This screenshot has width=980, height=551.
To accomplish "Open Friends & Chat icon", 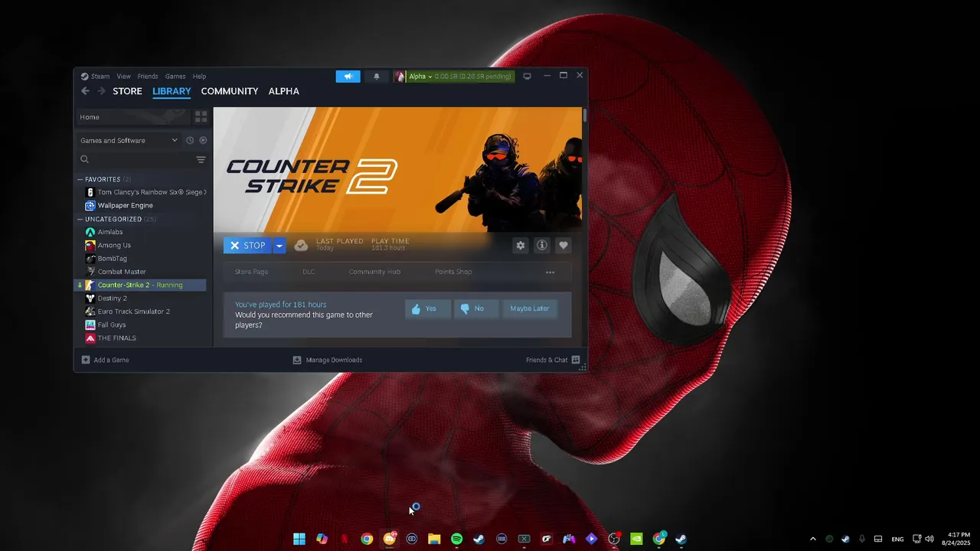I will 576,360.
